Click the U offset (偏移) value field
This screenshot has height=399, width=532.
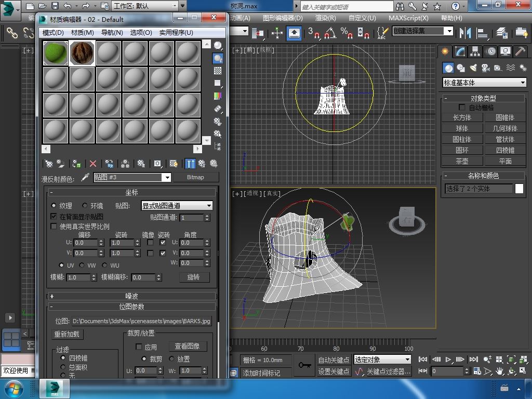[86, 243]
